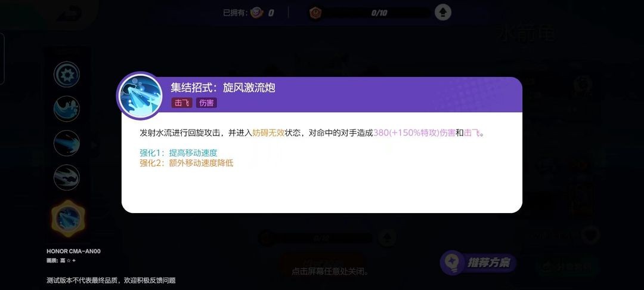Click the highlighted 妨碍无效 term in the description
The width and height of the screenshot is (644, 290).
point(268,133)
